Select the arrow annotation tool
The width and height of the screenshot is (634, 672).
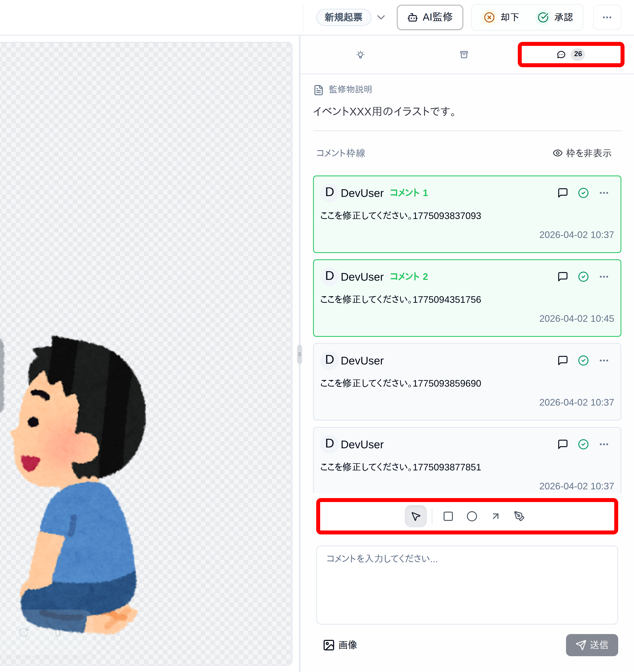[x=495, y=516]
